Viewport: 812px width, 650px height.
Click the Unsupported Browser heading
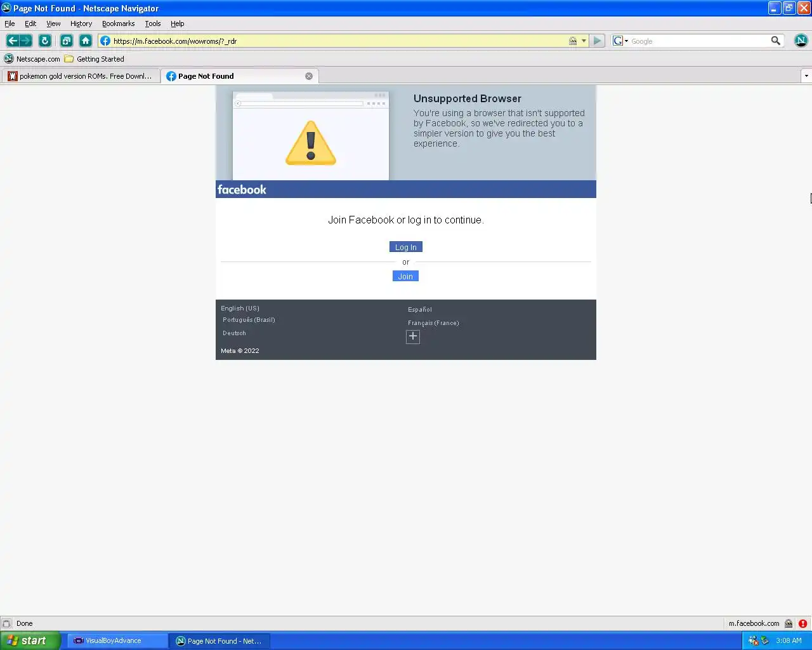468,98
